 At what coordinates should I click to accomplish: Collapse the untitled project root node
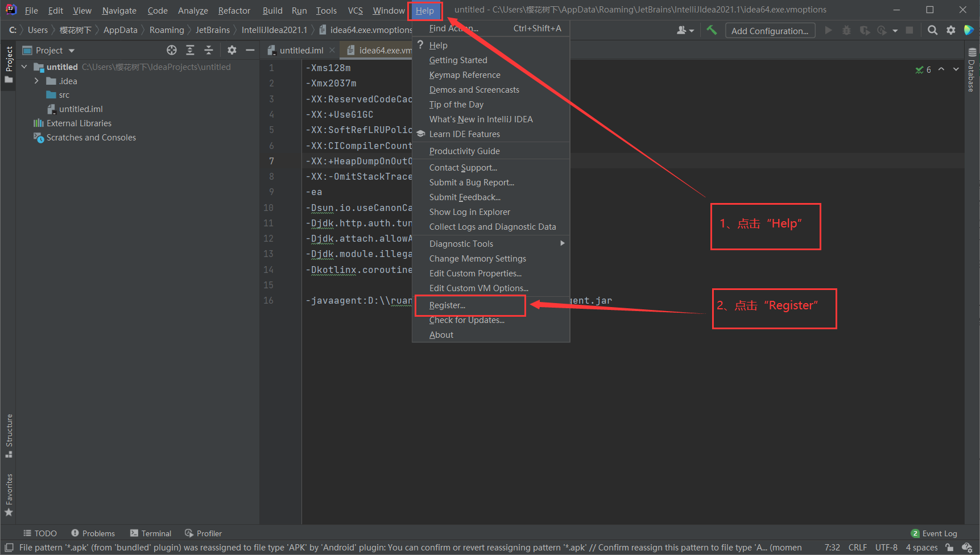[x=24, y=67]
